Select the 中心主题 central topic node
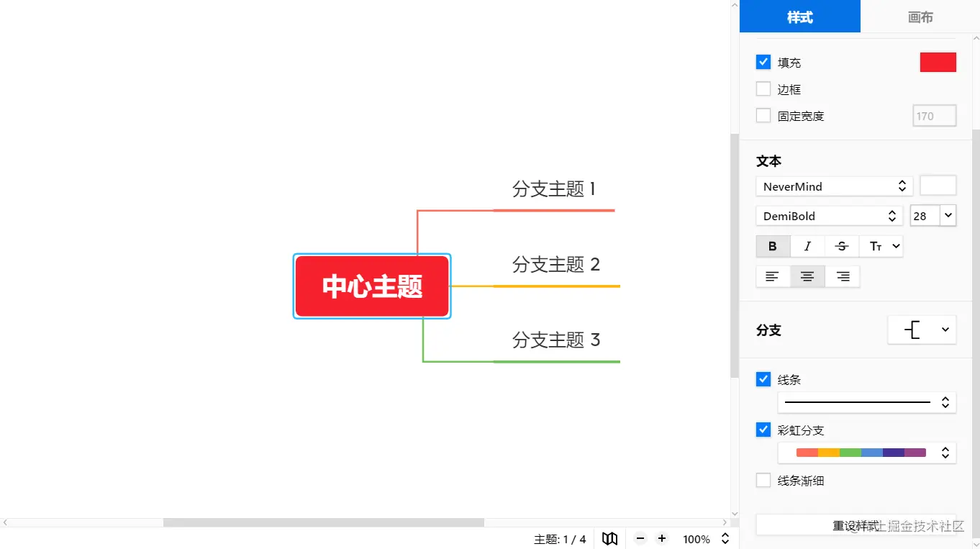Image resolution: width=980 pixels, height=549 pixels. tap(372, 286)
